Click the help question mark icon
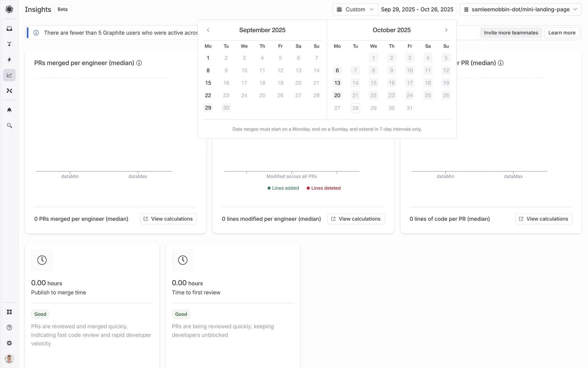 (9, 328)
